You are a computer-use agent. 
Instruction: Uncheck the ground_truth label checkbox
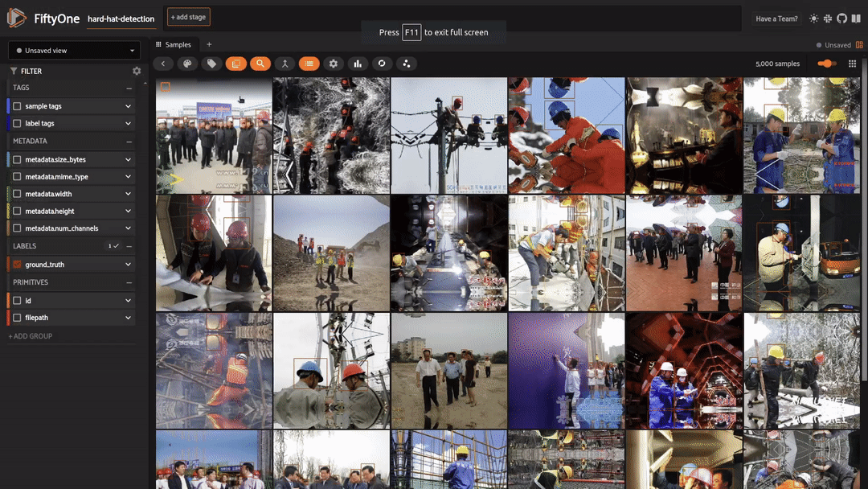coord(17,264)
